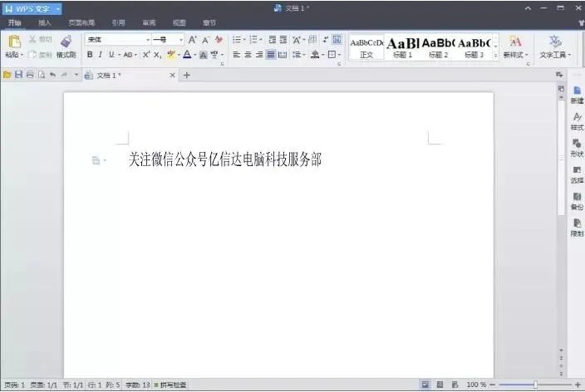Click the Cut (剪切) scissors icon
The image size is (585, 392).
[x=32, y=39]
